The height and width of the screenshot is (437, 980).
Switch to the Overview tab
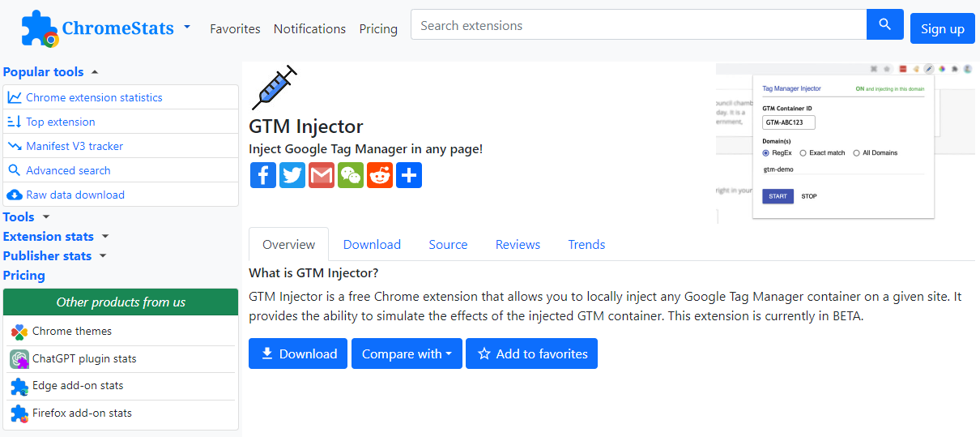coord(288,244)
